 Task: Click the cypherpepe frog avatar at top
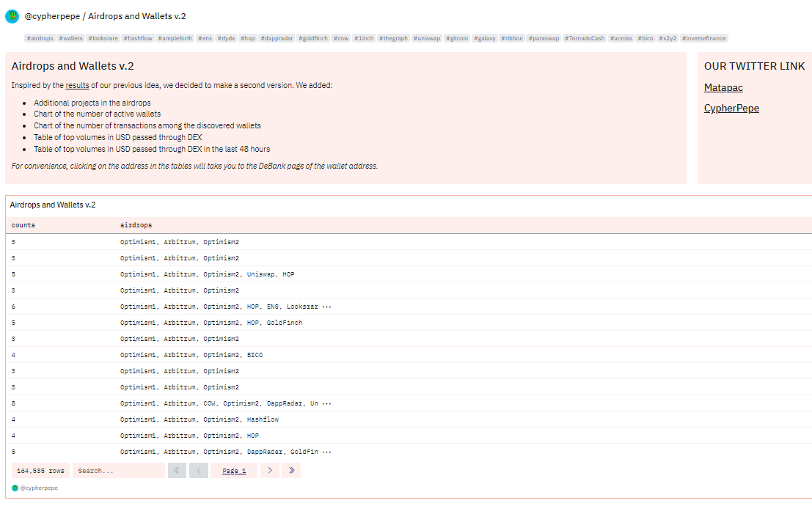12,16
